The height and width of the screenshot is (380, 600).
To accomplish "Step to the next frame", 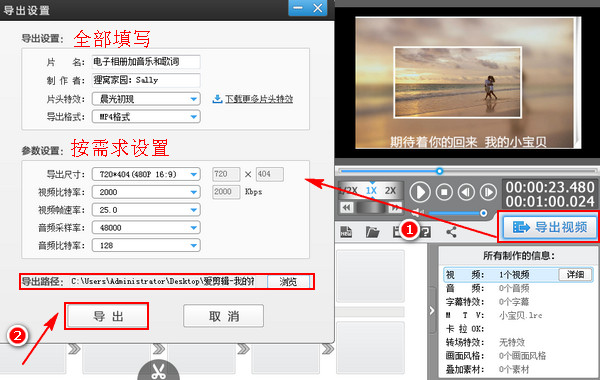I will coord(488,192).
